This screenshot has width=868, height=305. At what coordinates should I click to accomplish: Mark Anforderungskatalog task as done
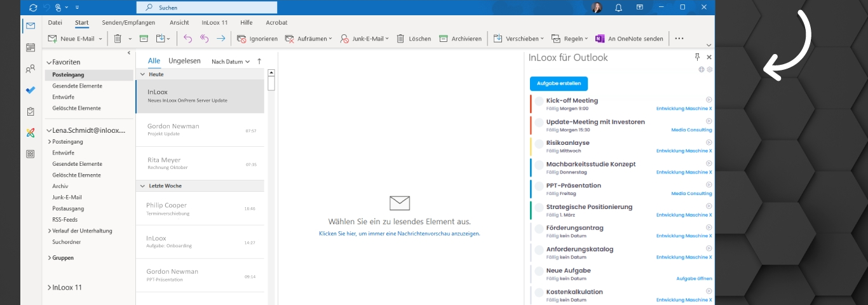point(539,250)
